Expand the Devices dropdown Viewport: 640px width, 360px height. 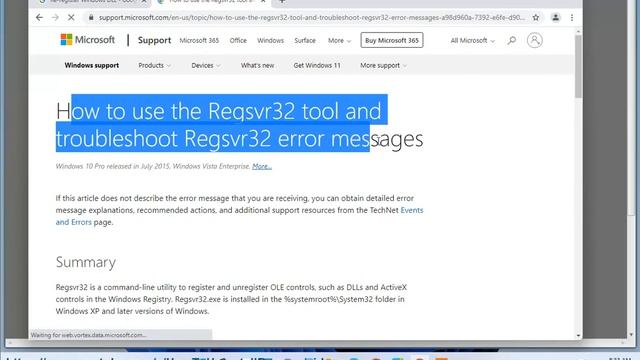click(206, 65)
